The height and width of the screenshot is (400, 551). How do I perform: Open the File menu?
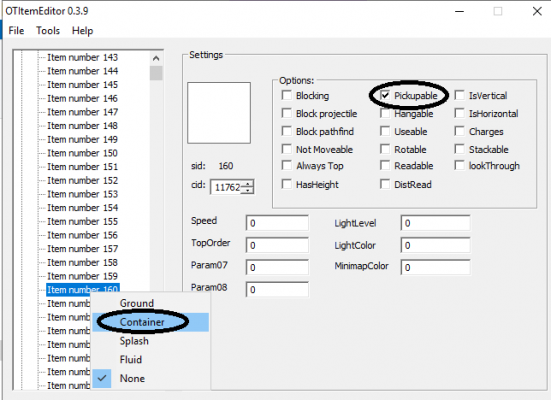pos(16,31)
